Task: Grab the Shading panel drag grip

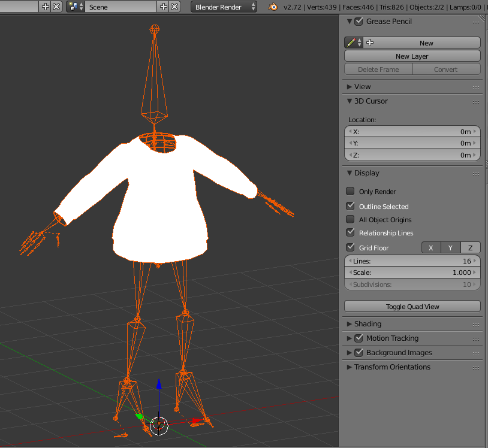Action: pyautogui.click(x=476, y=325)
